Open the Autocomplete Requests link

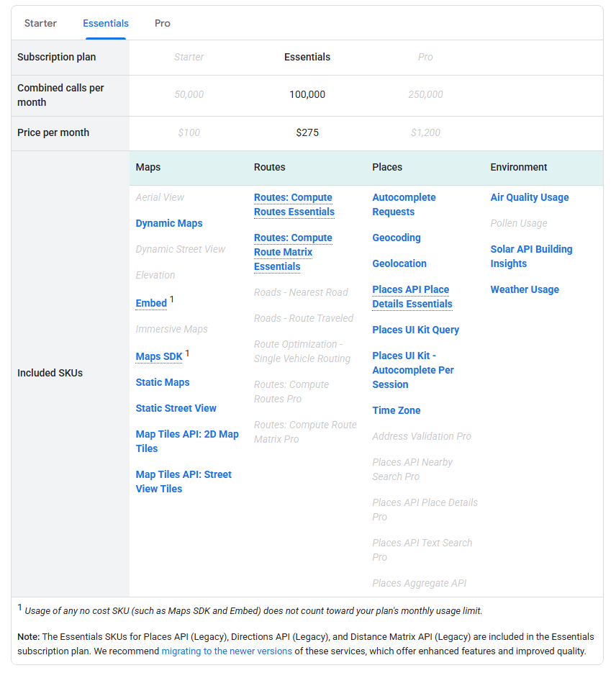click(404, 204)
